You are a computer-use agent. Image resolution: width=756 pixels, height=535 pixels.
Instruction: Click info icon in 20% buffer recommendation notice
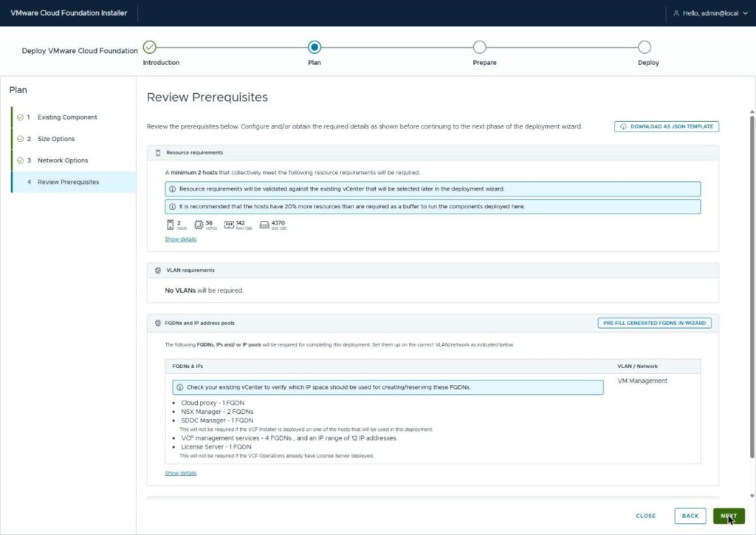pyautogui.click(x=172, y=206)
